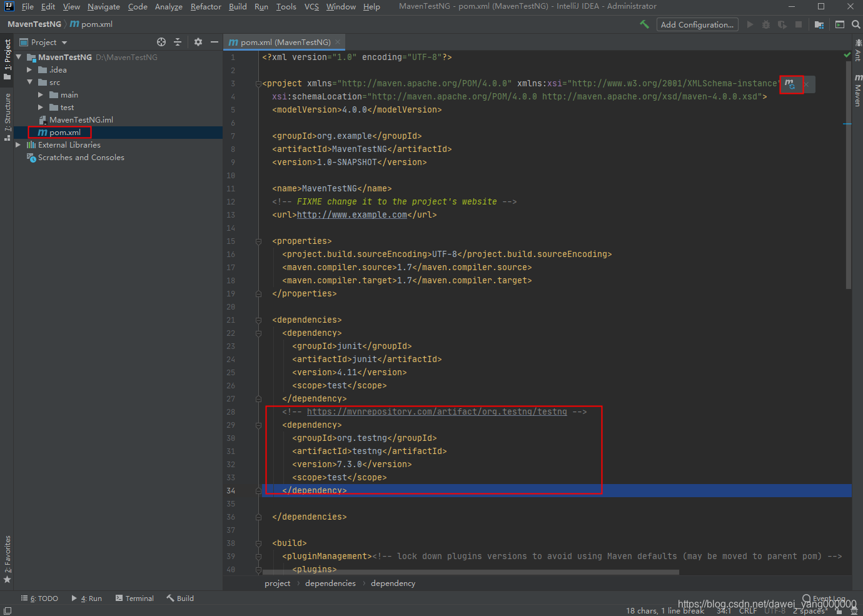Click the inspection green checkmark indicator
This screenshot has width=863, height=616.
coord(847,56)
